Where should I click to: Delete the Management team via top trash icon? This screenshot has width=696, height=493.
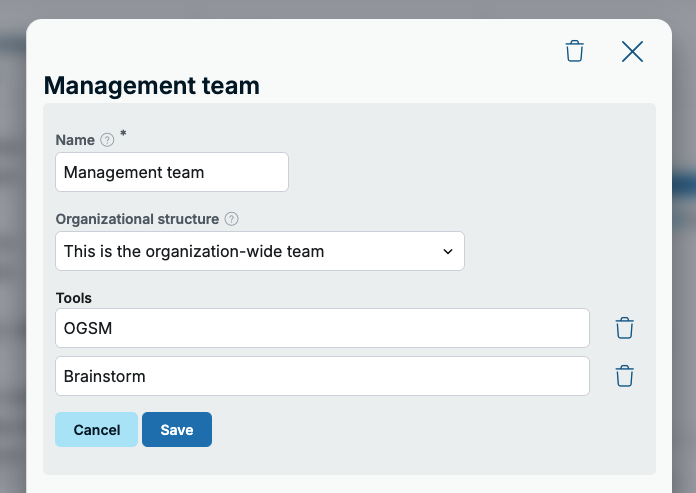coord(574,51)
